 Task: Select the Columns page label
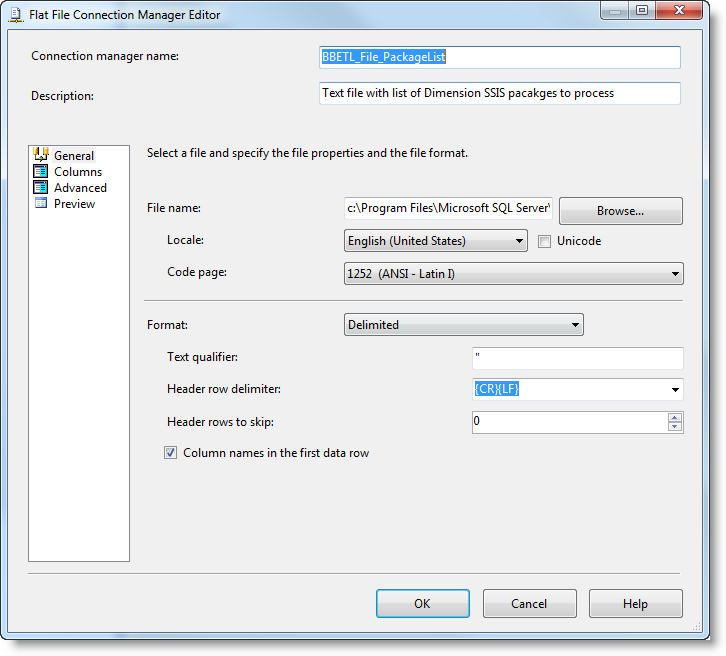[78, 172]
